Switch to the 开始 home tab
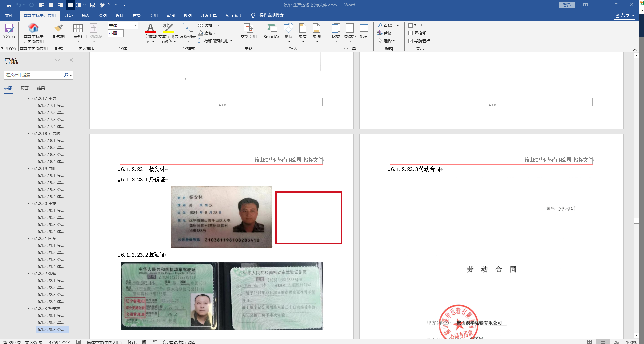Image resolution: width=644 pixels, height=344 pixels. coord(69,15)
